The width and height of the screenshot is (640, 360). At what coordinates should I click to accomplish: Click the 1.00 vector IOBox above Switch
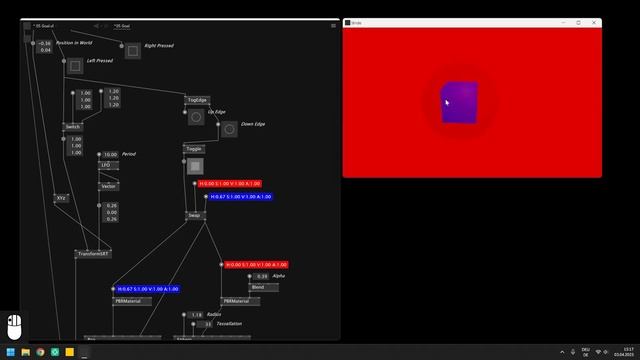tap(84, 100)
